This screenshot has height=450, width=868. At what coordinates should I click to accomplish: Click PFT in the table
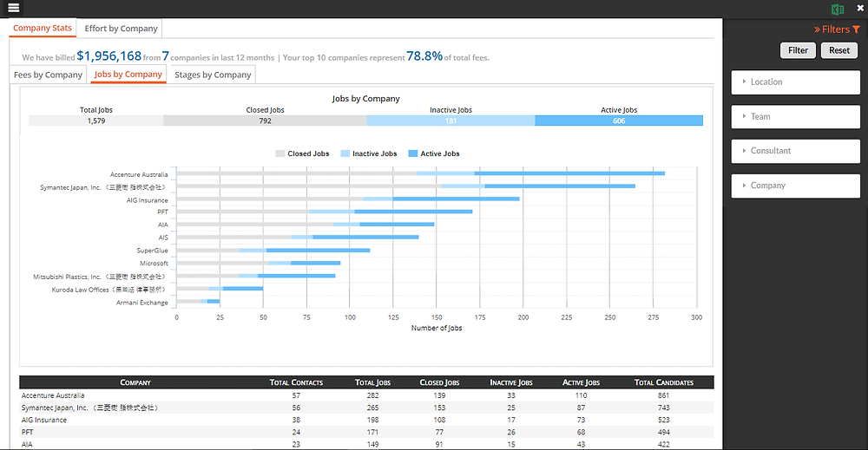point(27,433)
